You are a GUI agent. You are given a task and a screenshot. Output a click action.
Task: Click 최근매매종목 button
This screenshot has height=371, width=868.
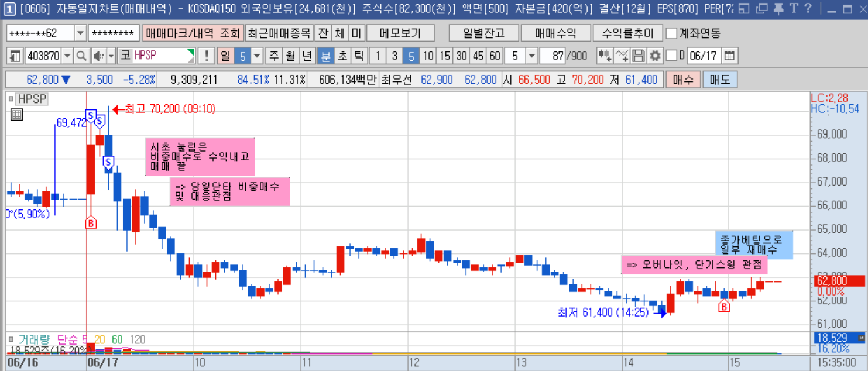pyautogui.click(x=278, y=33)
